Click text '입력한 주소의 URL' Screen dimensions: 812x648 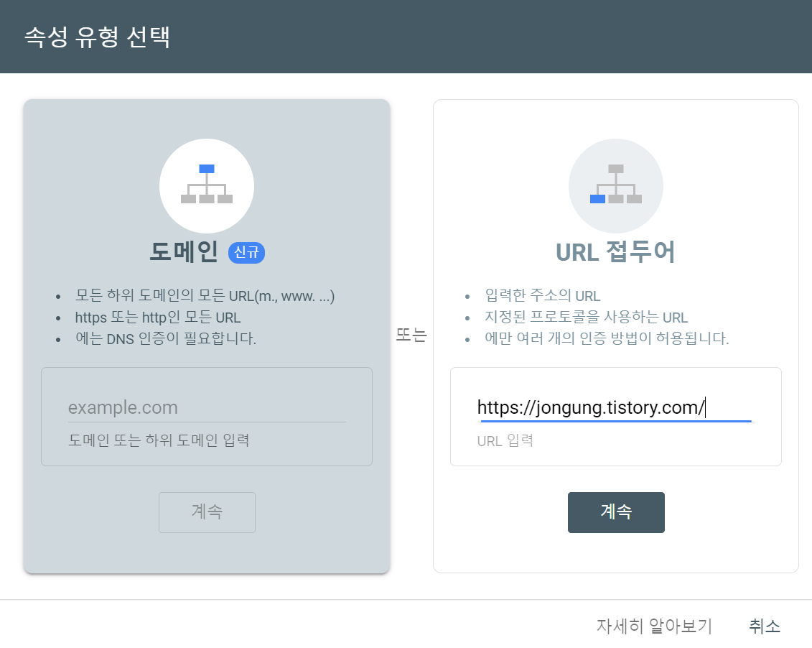click(x=543, y=296)
